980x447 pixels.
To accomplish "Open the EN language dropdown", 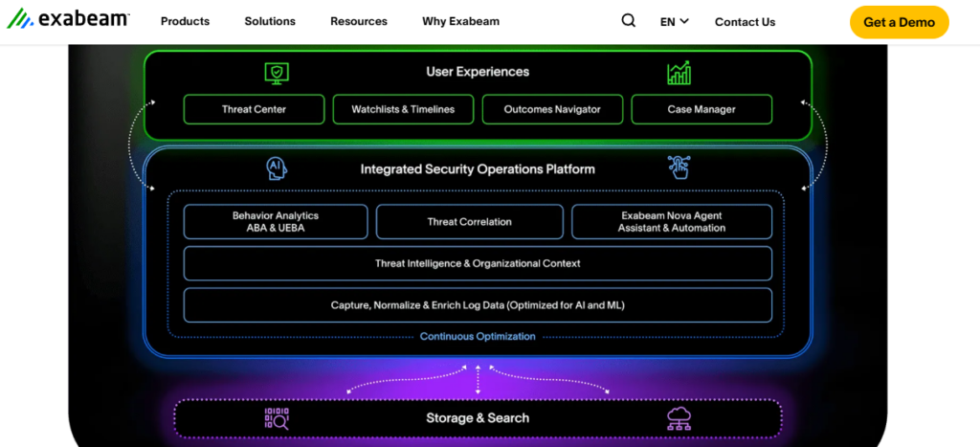I will click(x=675, y=21).
